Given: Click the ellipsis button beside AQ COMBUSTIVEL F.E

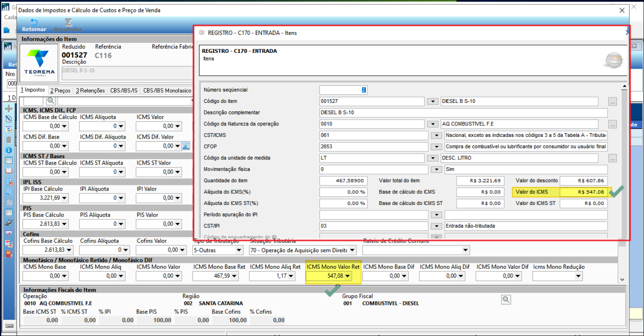Looking at the screenshot, I should (x=612, y=124).
